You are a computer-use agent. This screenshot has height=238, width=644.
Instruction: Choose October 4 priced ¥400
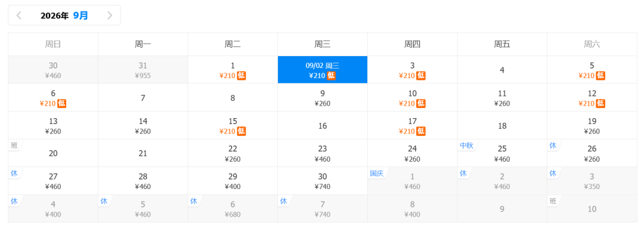coord(53,209)
